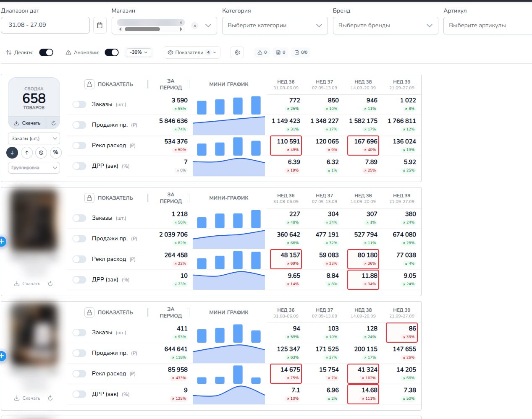Expand the Показатели 4 dropdown
The width and height of the screenshot is (532, 419).
tap(192, 52)
